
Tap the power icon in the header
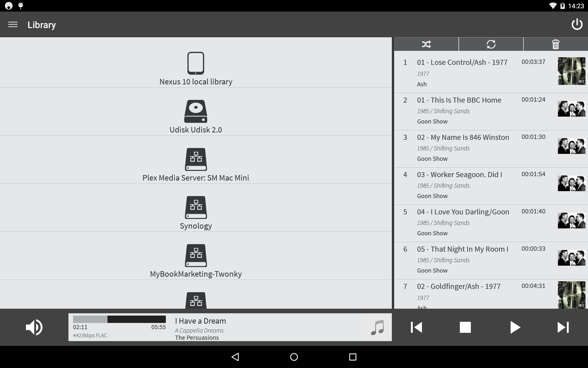577,24
